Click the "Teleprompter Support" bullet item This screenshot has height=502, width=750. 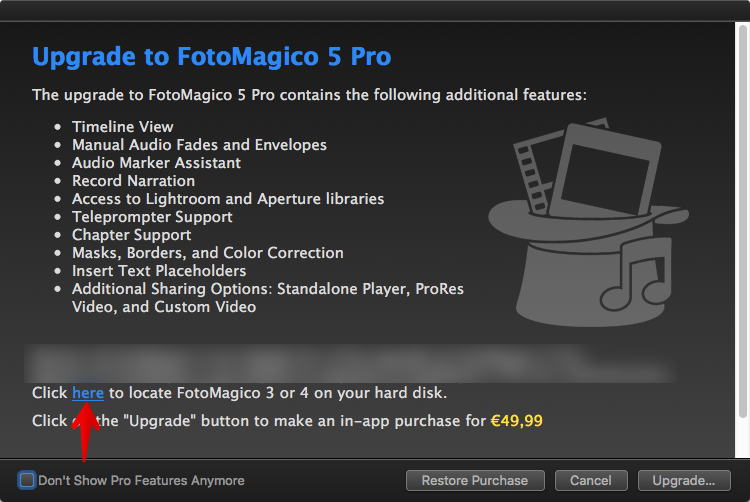152,217
